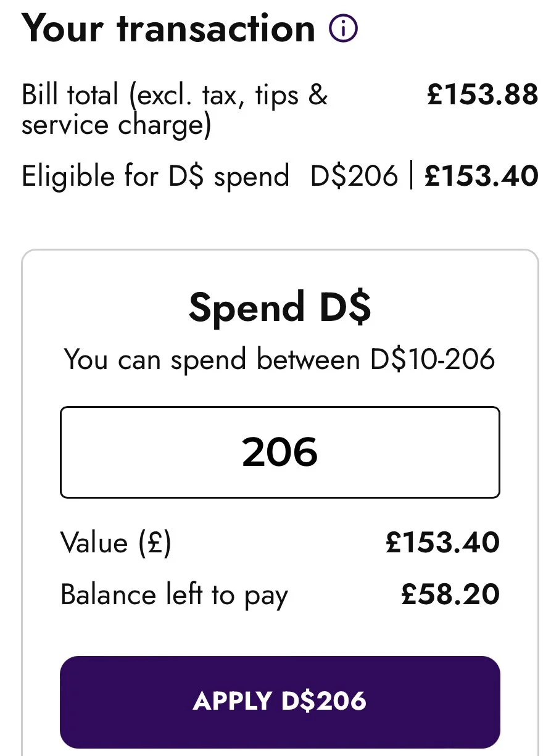Click the Balance left to pay label
This screenshot has width=559, height=756.
tap(174, 596)
